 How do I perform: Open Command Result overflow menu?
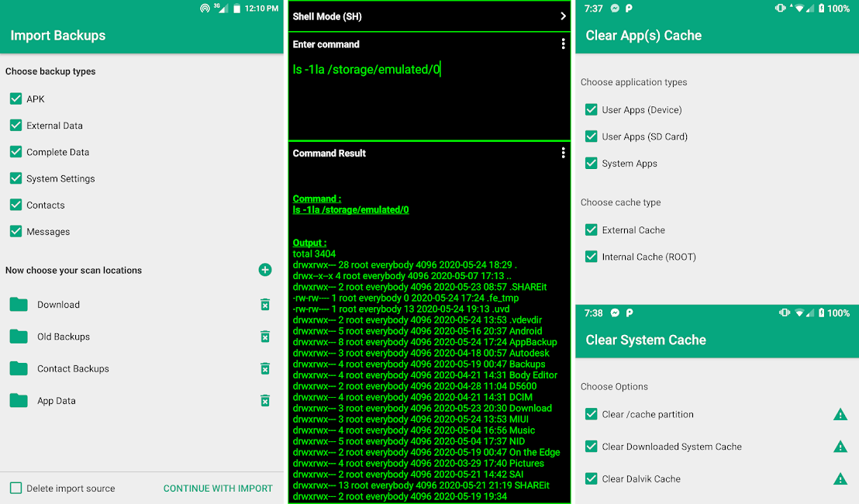(563, 153)
